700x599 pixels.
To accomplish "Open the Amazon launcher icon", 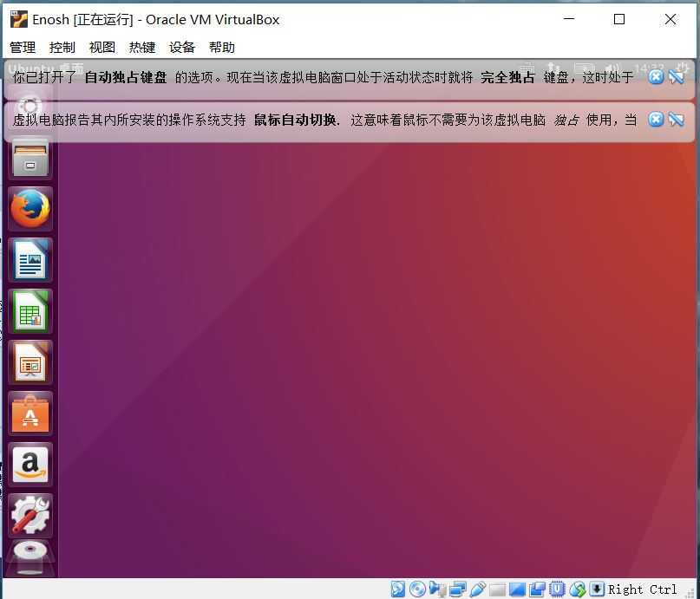I will 29,465.
